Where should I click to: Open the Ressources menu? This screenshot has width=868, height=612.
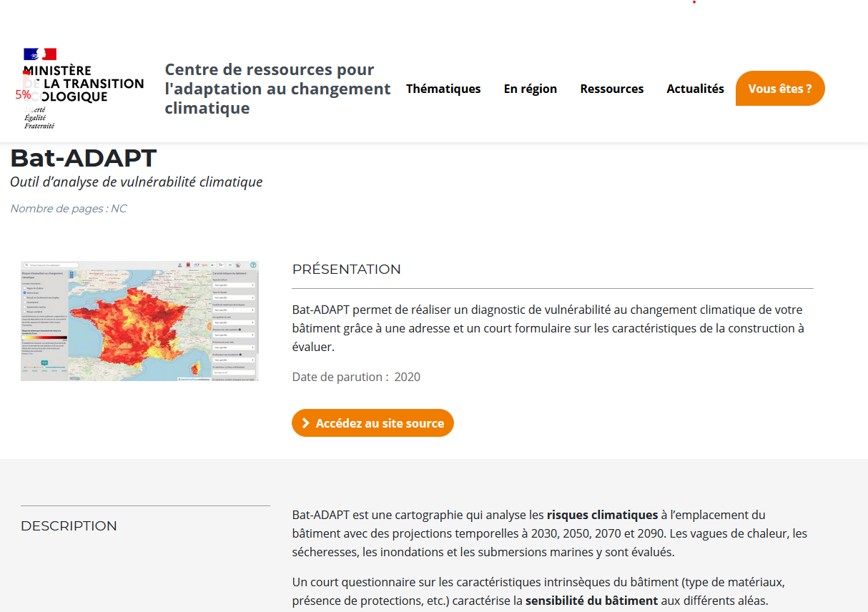[x=612, y=89]
